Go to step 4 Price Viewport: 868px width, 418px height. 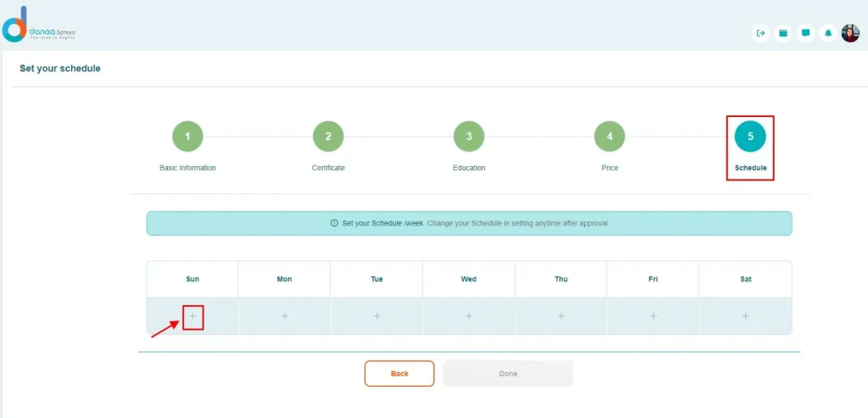[x=609, y=136]
